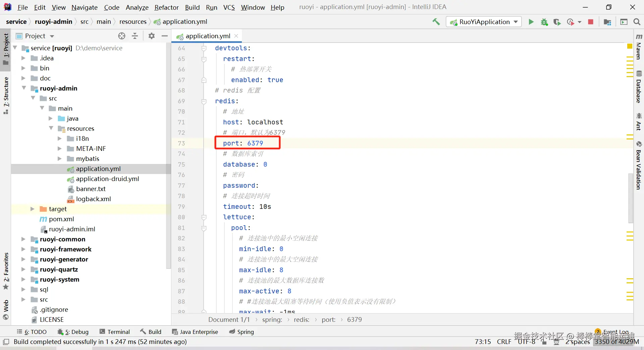Image resolution: width=644 pixels, height=350 pixels.
Task: Open the Maven tool window
Action: point(639,46)
